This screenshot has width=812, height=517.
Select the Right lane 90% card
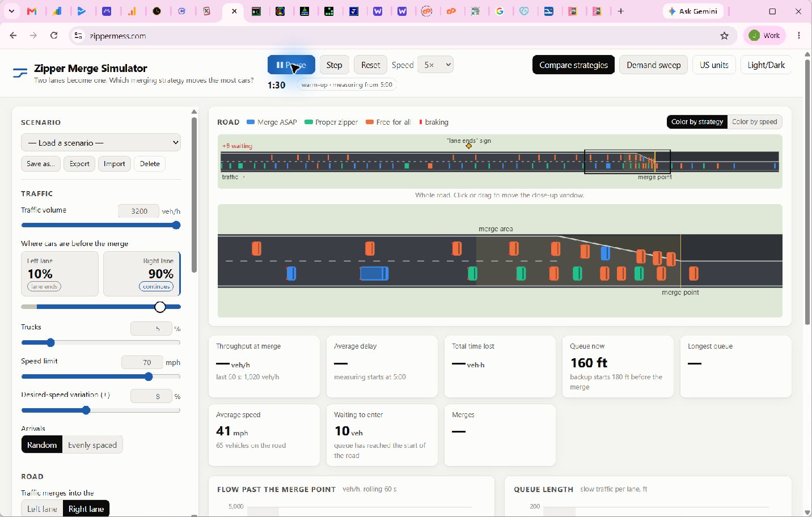coord(142,274)
